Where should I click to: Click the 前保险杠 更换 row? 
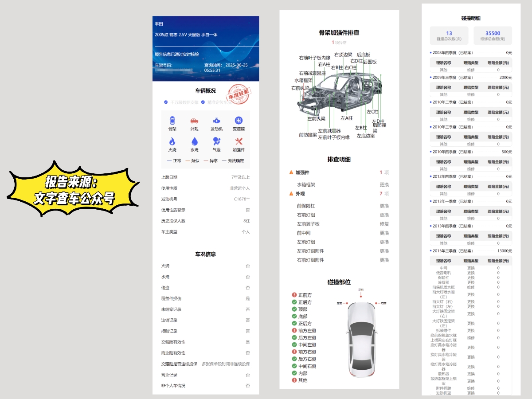click(x=343, y=206)
